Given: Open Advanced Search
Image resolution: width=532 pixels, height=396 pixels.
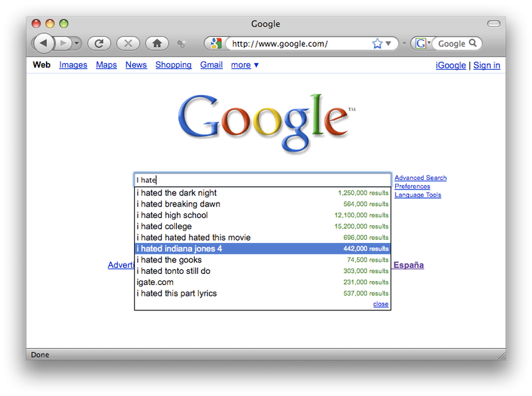Looking at the screenshot, I should tap(420, 177).
